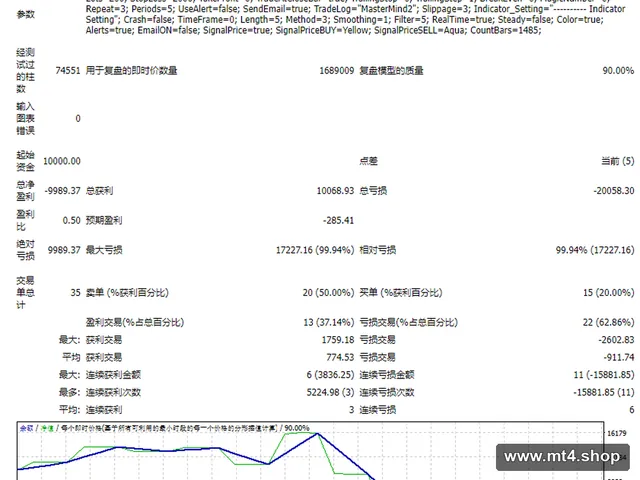
Task: Select the initial deposit 10000.00 value
Action: tap(62, 161)
